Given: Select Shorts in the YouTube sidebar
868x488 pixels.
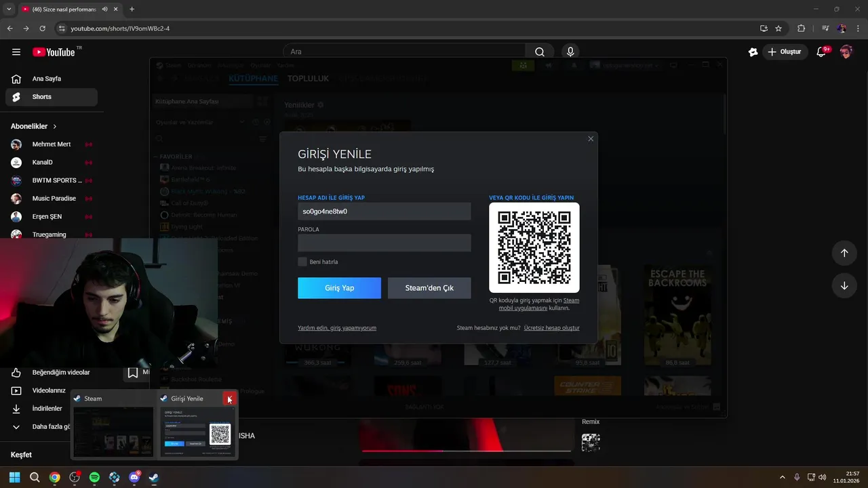Looking at the screenshot, I should coord(52,97).
